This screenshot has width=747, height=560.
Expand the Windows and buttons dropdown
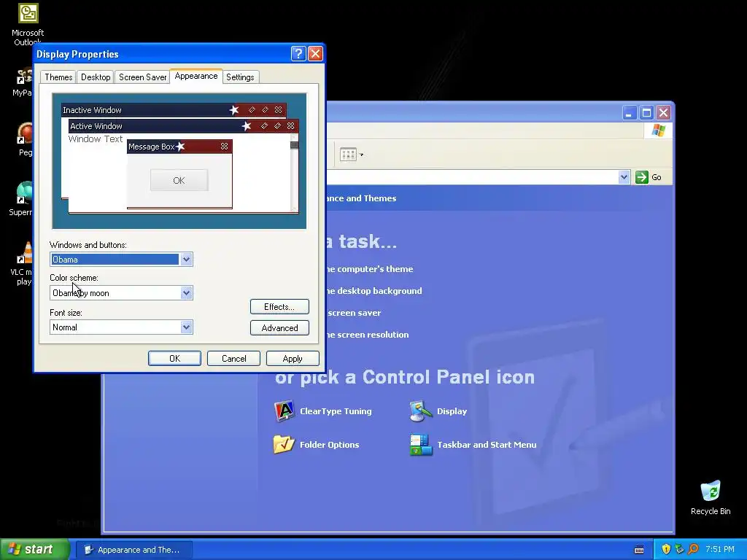pyautogui.click(x=186, y=259)
